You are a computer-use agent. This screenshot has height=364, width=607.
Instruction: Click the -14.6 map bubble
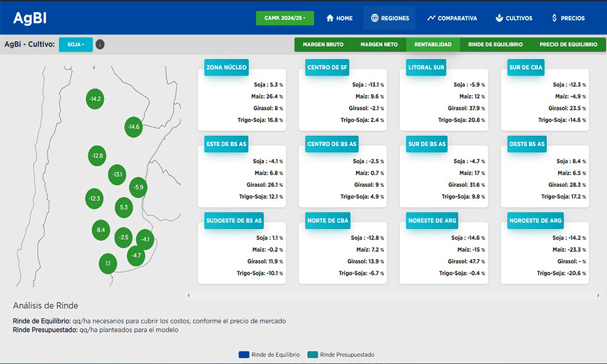point(133,127)
